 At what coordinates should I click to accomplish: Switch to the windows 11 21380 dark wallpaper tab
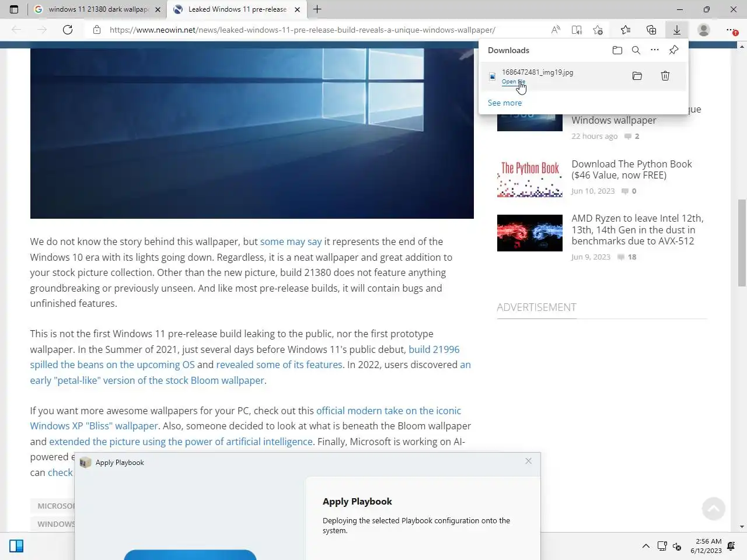[97, 9]
